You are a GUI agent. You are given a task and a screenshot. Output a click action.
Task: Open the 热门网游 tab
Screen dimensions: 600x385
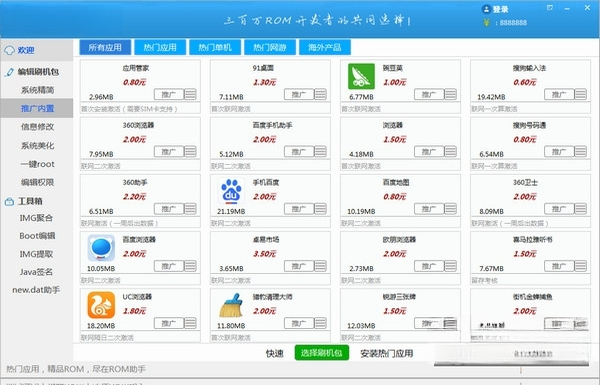click(270, 47)
